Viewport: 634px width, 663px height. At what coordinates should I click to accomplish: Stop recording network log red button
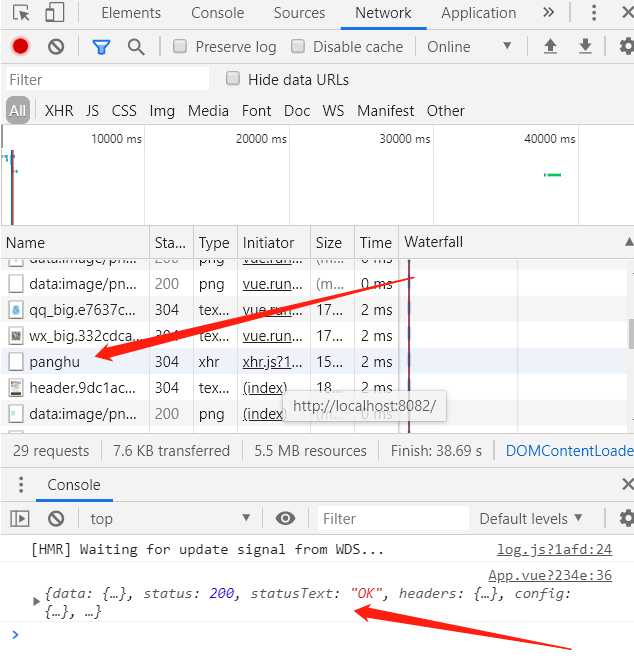20,47
